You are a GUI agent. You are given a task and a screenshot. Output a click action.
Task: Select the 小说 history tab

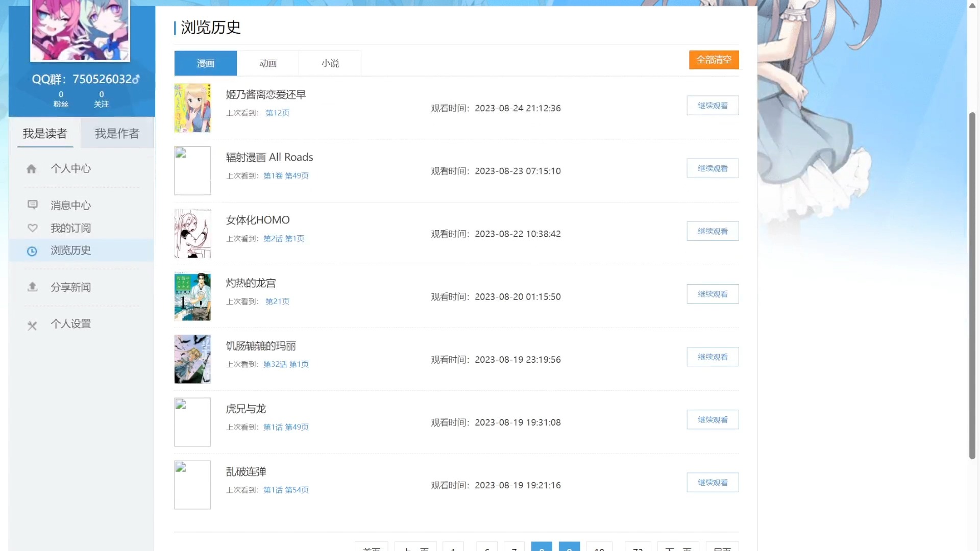click(330, 63)
